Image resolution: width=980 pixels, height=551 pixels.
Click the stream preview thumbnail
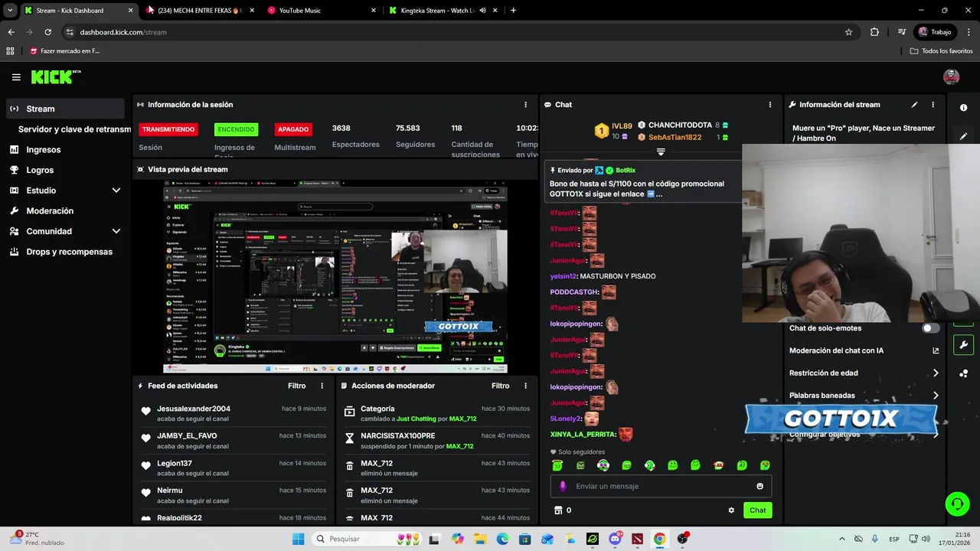coord(335,277)
